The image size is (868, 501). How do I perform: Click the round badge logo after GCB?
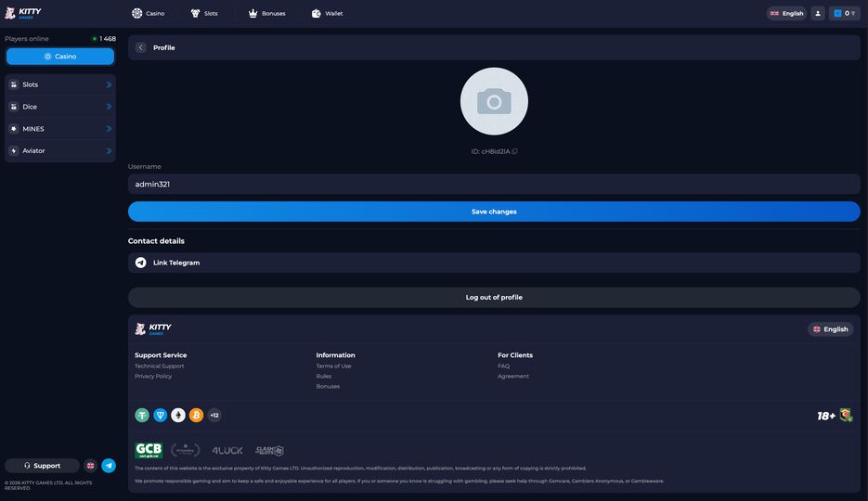pos(186,450)
